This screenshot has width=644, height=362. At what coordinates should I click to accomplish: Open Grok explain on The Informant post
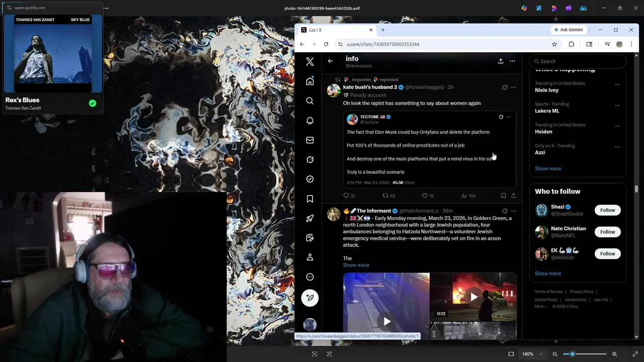coord(505,211)
